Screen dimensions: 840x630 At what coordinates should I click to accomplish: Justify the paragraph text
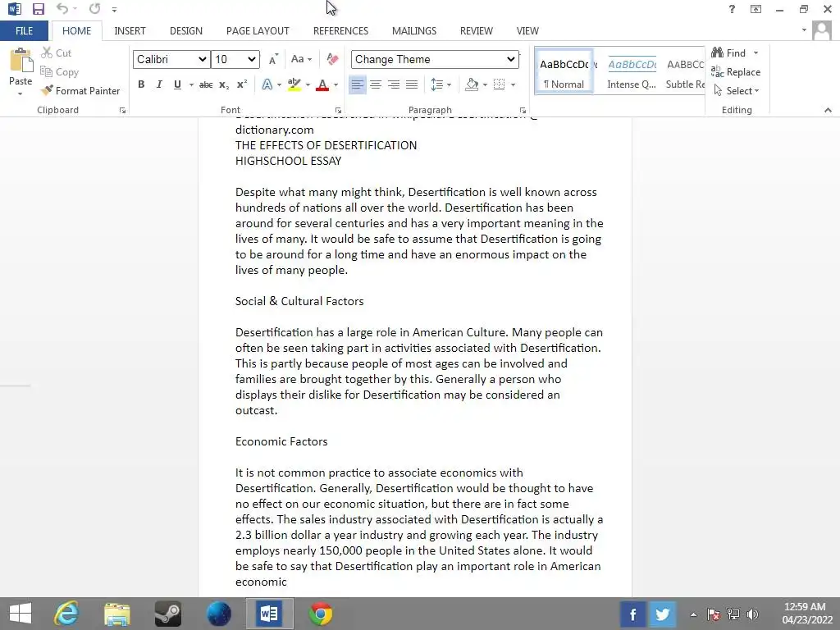tap(412, 84)
